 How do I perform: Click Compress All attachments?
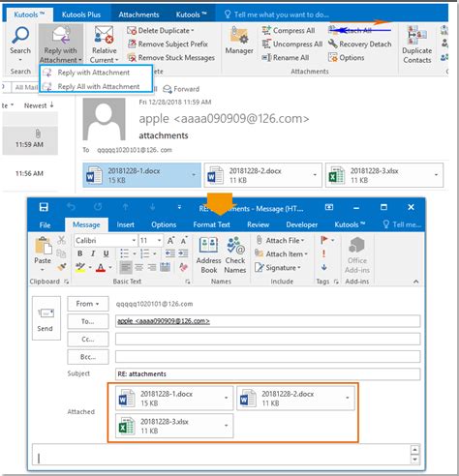pos(289,31)
